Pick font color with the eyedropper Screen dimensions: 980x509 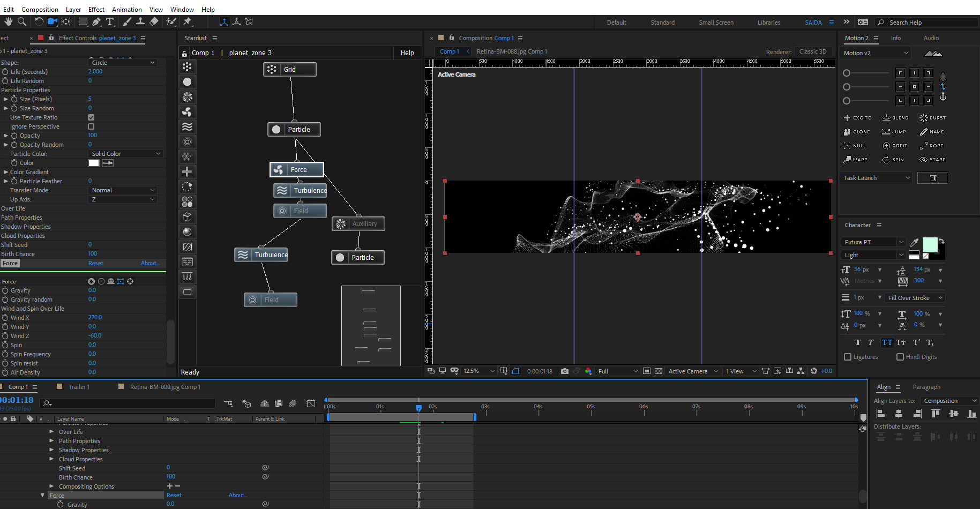pyautogui.click(x=915, y=242)
